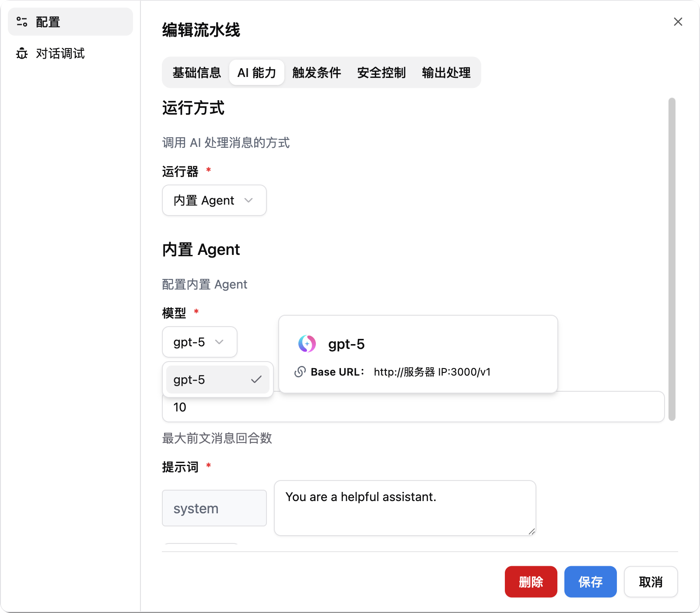Switch to the 输出处理 tab

click(x=446, y=73)
